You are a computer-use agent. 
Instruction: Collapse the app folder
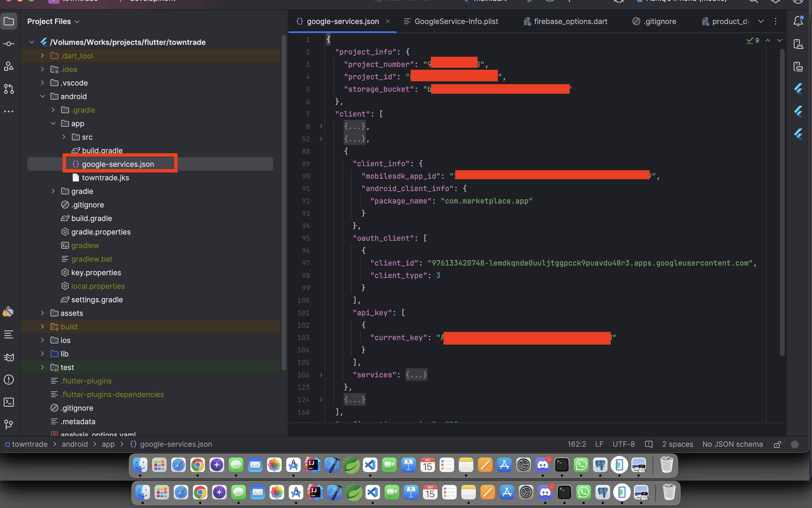(x=53, y=123)
